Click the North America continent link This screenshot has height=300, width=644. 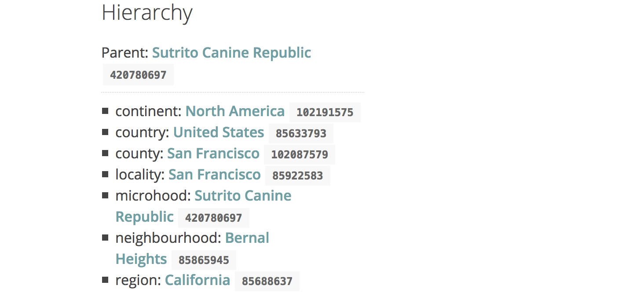pos(235,111)
